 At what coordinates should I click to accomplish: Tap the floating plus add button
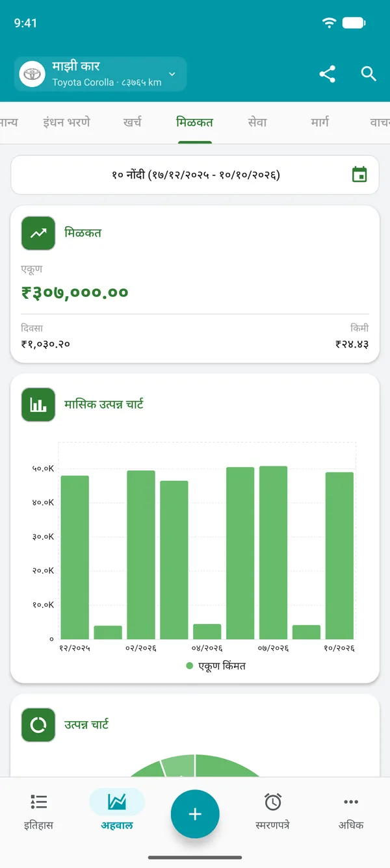195,814
